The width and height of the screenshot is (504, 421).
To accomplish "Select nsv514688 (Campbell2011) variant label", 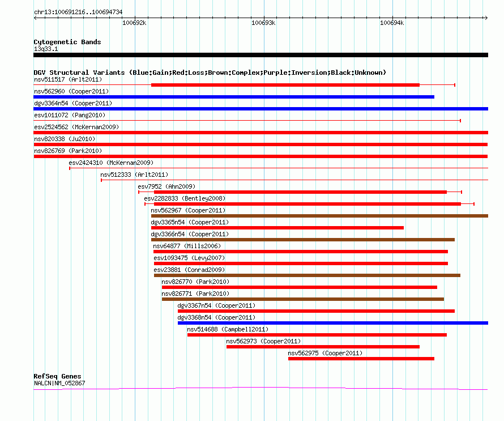I will pos(228,329).
